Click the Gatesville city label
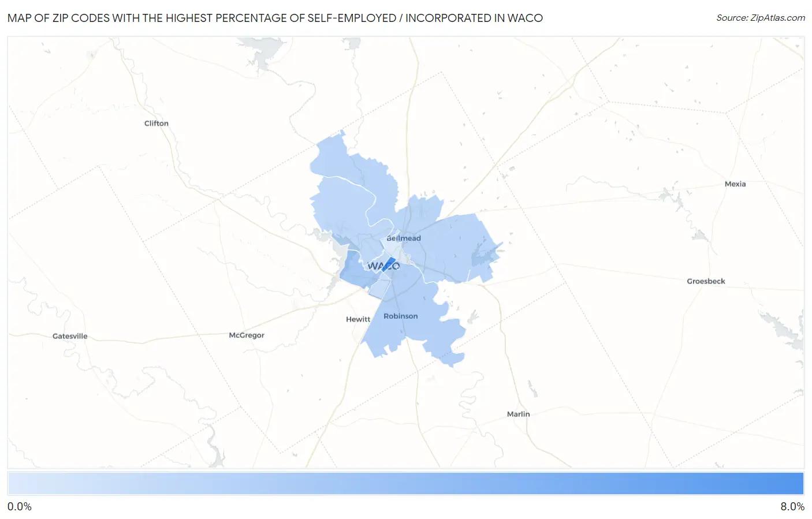The width and height of the screenshot is (812, 519). point(70,336)
